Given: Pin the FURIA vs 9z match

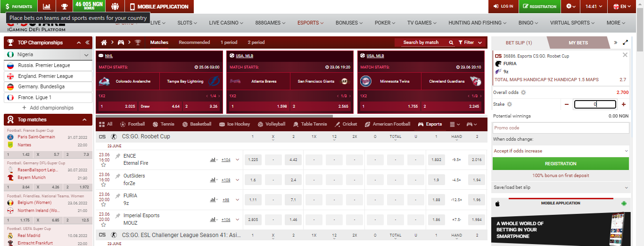Looking at the screenshot, I should pyautogui.click(x=117, y=196).
